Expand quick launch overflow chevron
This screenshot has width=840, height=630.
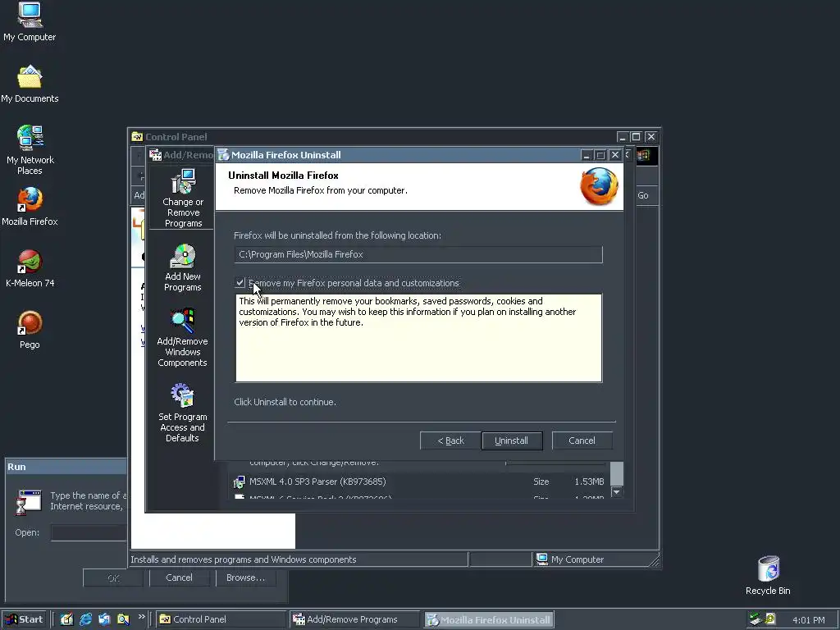click(x=141, y=617)
